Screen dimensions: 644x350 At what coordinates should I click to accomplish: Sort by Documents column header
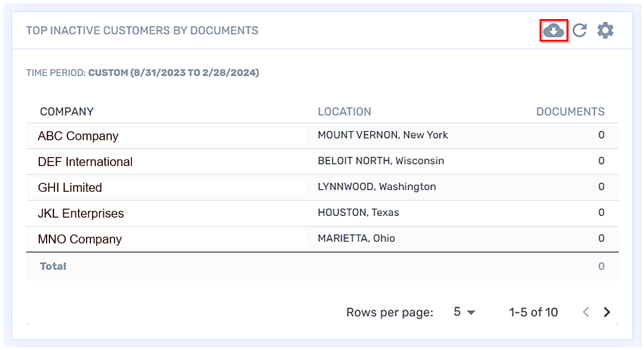(570, 112)
